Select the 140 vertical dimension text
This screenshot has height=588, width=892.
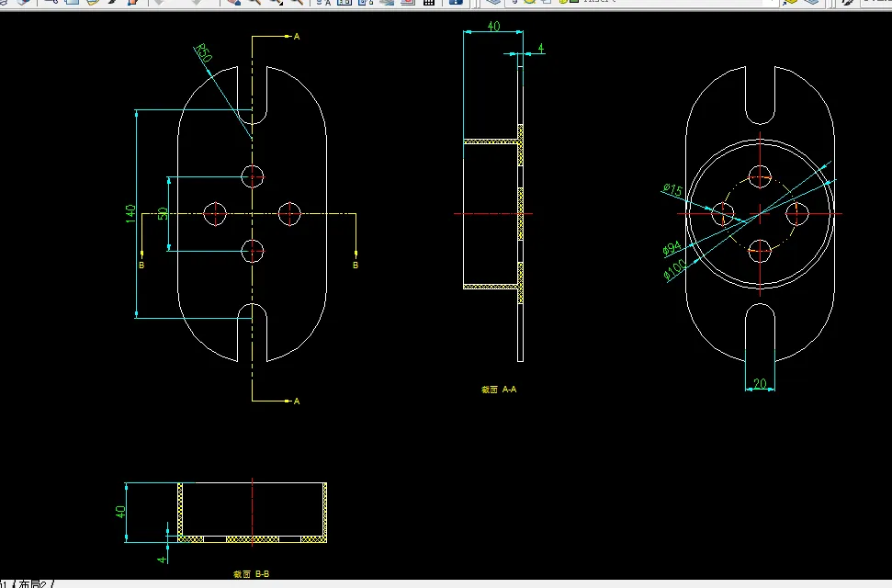pyautogui.click(x=130, y=213)
